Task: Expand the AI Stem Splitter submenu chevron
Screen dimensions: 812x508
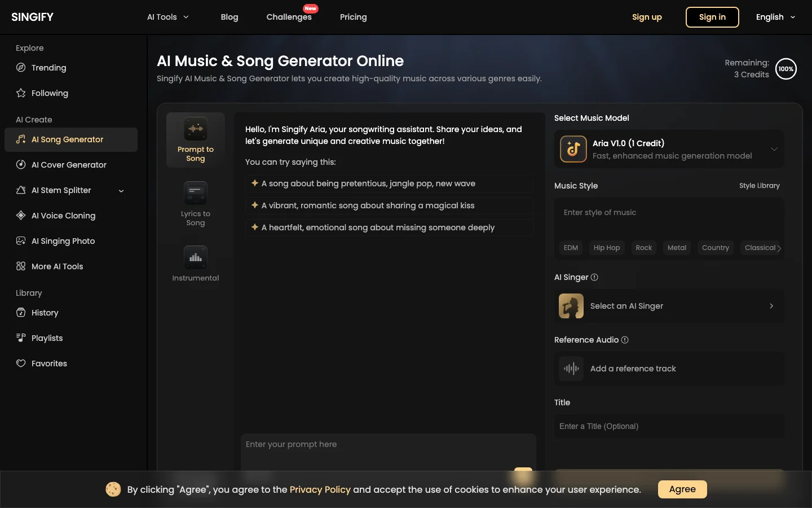Action: [121, 191]
